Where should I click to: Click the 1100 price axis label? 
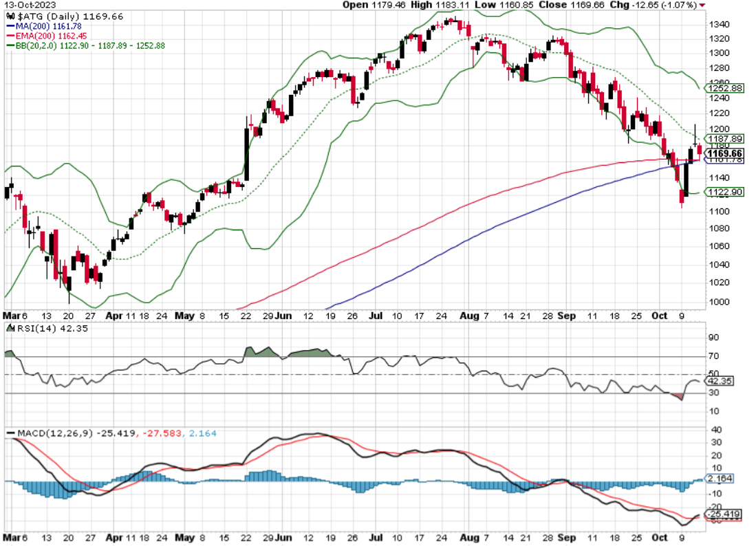pyautogui.click(x=719, y=211)
